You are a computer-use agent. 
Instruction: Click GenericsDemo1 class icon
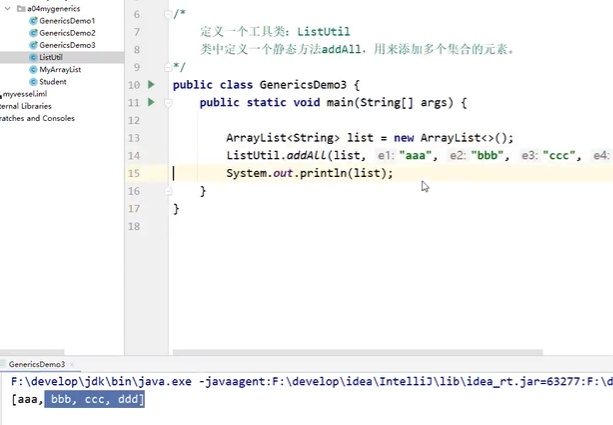click(33, 21)
